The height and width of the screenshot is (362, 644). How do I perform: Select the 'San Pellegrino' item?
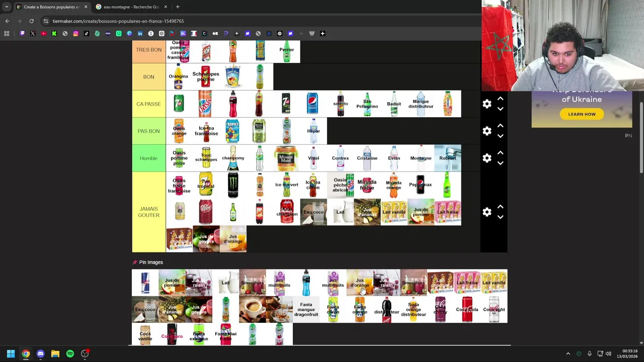point(367,104)
